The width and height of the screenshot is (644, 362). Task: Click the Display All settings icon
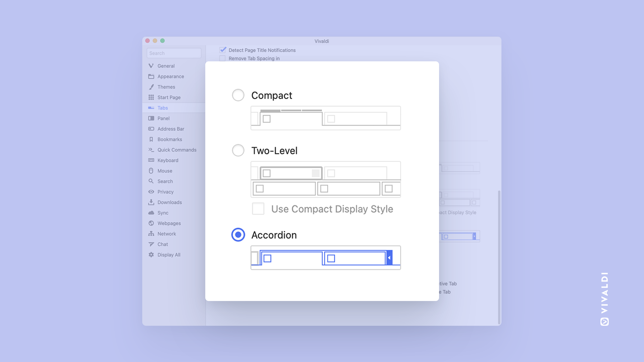(x=151, y=254)
